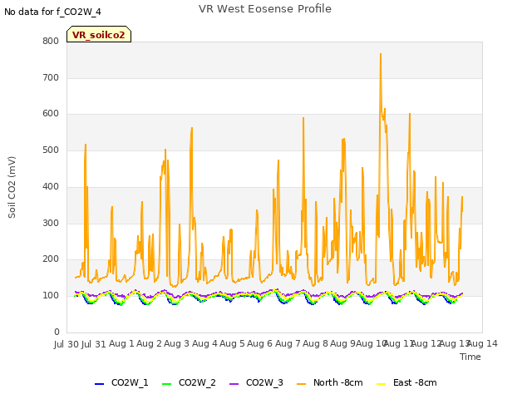Click the 300 y-axis tick label
532x399 pixels.
tap(51, 223)
